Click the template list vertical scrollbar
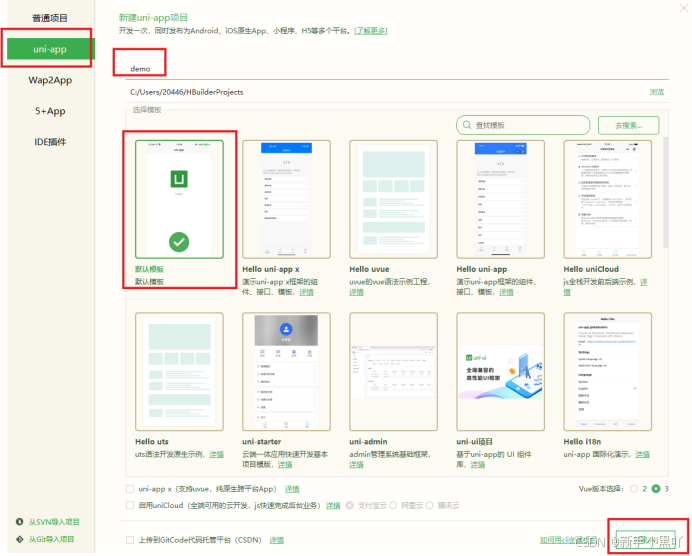 tap(666, 192)
